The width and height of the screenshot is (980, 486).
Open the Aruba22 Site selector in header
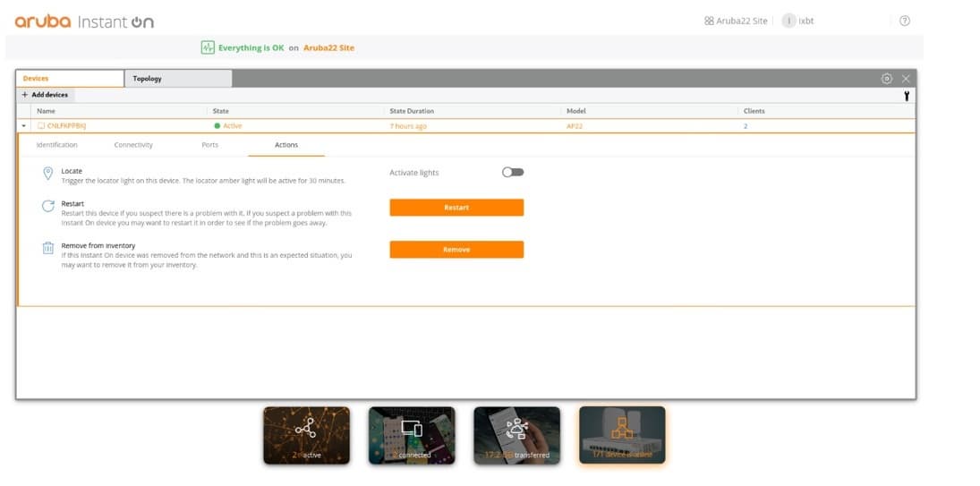tap(736, 21)
